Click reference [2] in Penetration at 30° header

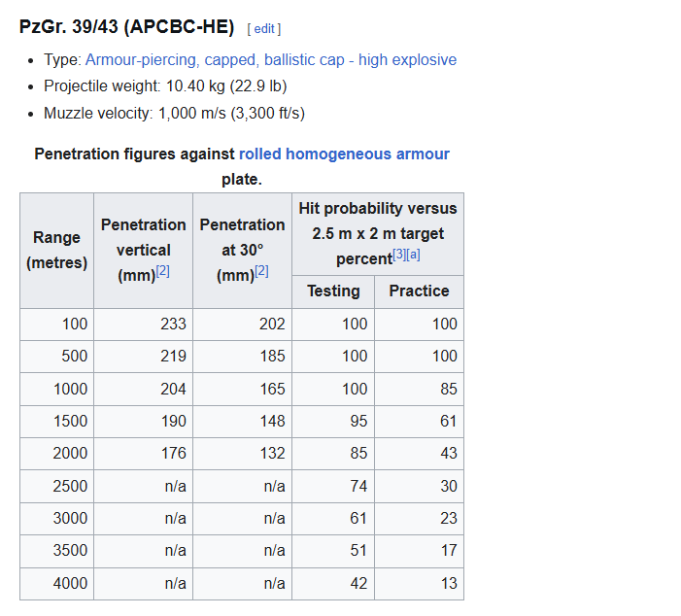261,273
